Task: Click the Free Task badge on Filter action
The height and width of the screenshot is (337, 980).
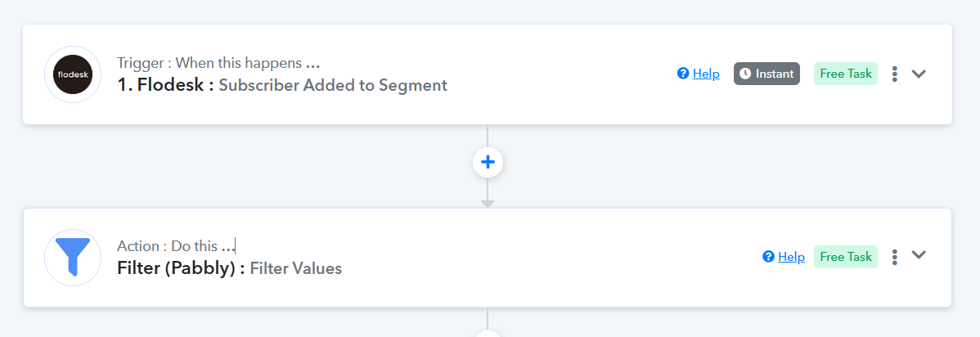Action: coord(845,257)
